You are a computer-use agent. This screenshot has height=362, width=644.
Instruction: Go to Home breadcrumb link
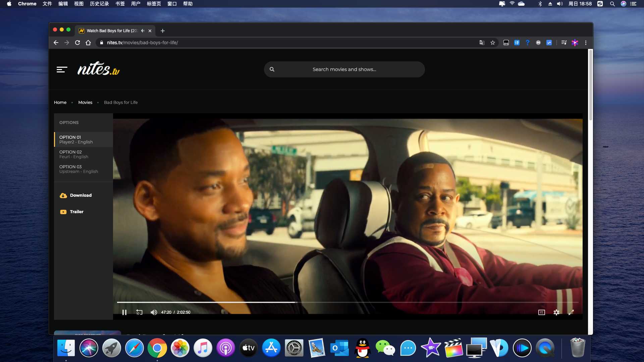(60, 103)
